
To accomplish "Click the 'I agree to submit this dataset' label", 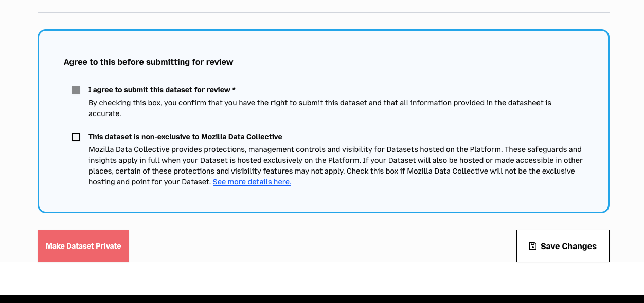I will tap(162, 90).
